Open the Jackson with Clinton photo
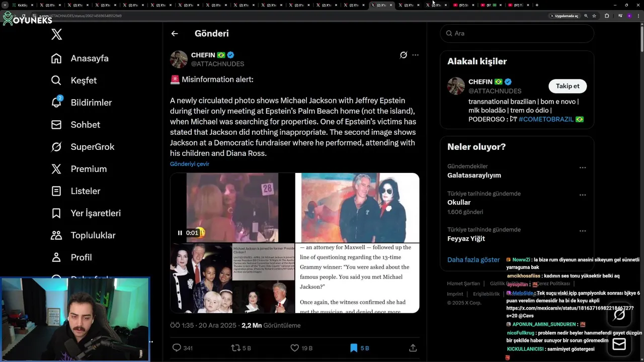Viewport: 644px width, 362px height. (x=232, y=279)
